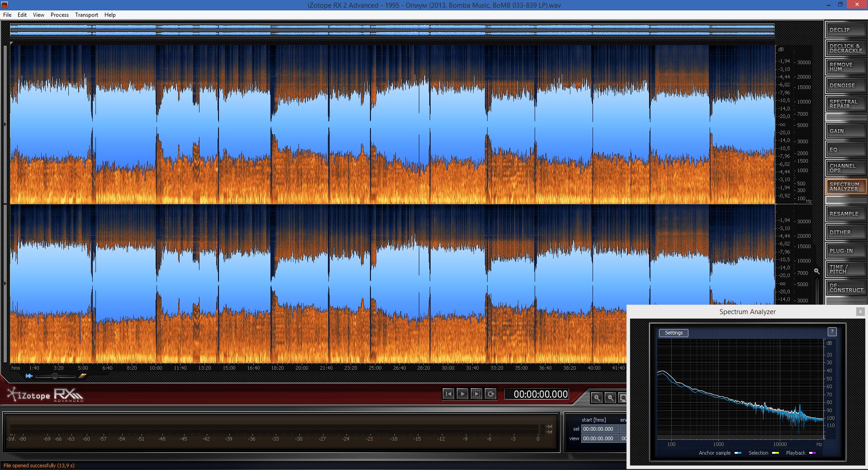The image size is (868, 470).
Task: Start playback with the Play button
Action: (x=462, y=394)
